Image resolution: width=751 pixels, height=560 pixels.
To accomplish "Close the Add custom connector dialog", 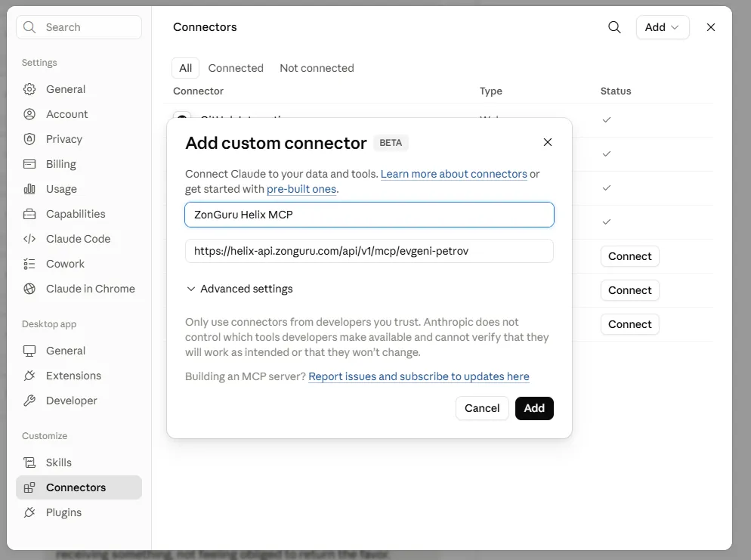I will click(x=548, y=142).
